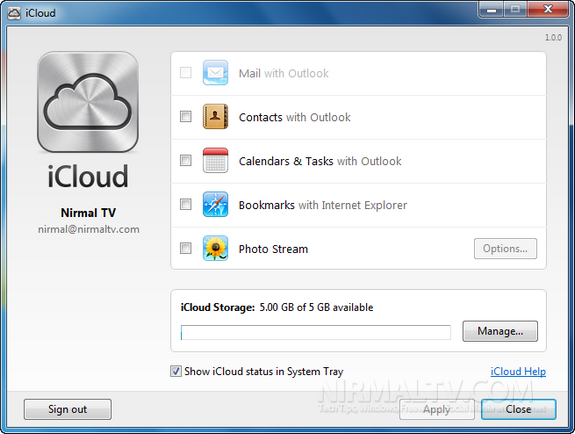Enable Calendars & Tasks with Outlook checkbox
This screenshot has width=575, height=434.
click(186, 160)
